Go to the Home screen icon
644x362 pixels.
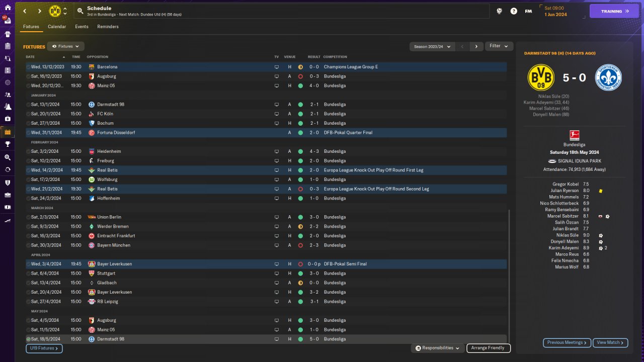[x=8, y=8]
